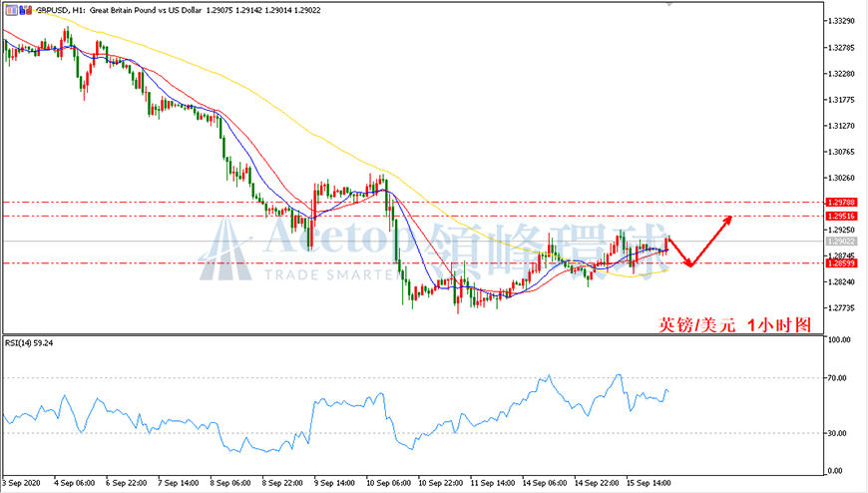
Task: Select the 15 Sep 14:00 time label
Action: (x=649, y=483)
